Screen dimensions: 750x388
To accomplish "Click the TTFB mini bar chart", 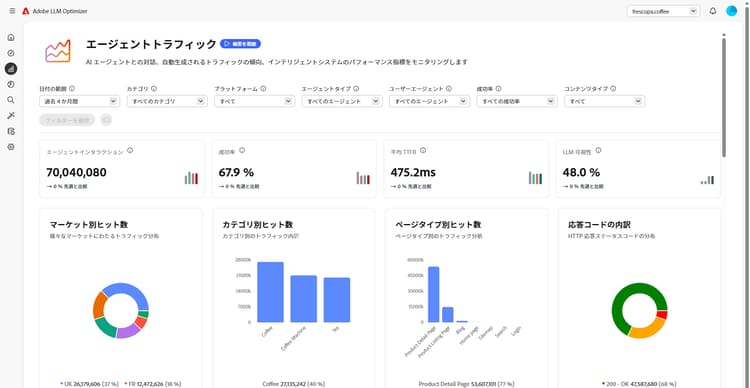I will (535, 178).
